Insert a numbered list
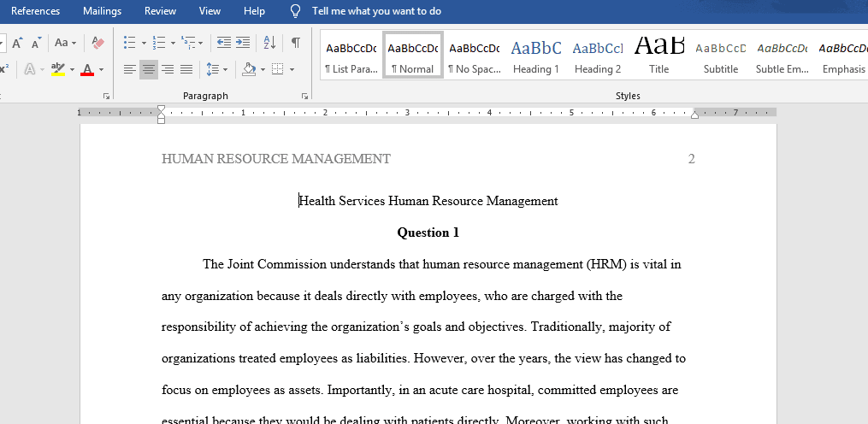This screenshot has height=424, width=868. tap(159, 43)
